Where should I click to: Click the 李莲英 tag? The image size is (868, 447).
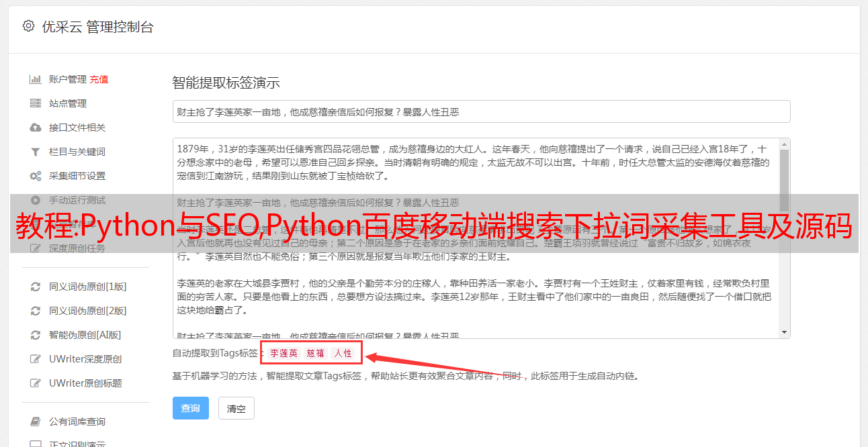point(284,353)
